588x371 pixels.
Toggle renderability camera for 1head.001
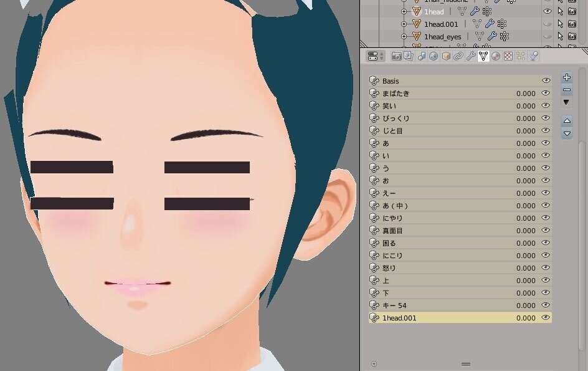pos(572,24)
